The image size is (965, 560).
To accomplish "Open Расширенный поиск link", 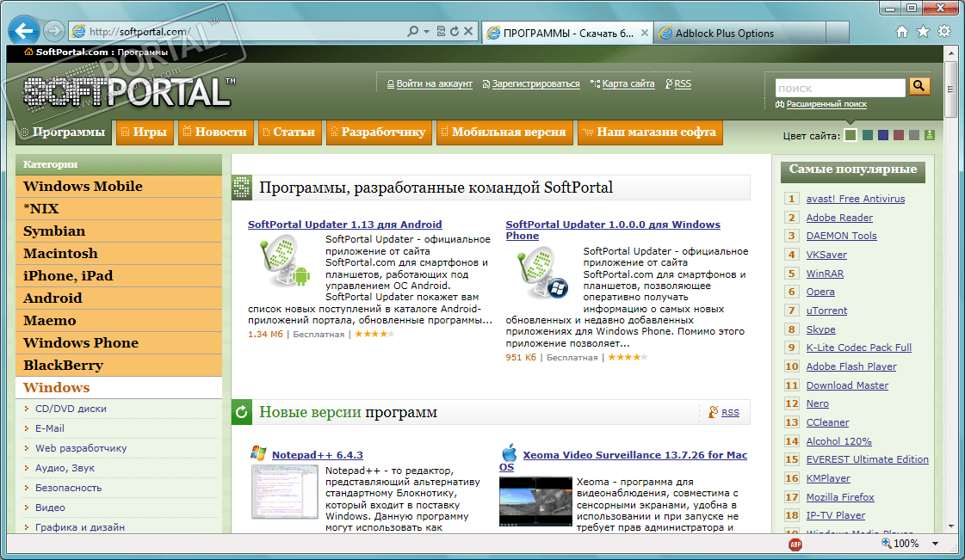I will 826,104.
